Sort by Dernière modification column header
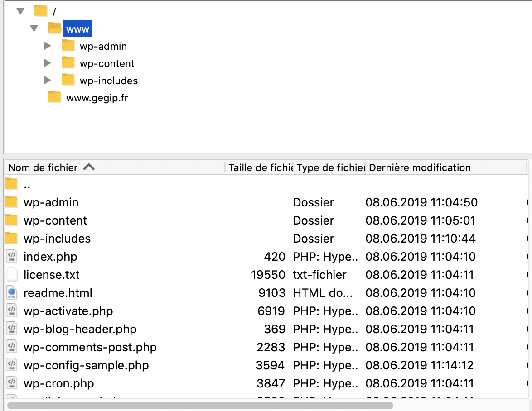 [420, 167]
